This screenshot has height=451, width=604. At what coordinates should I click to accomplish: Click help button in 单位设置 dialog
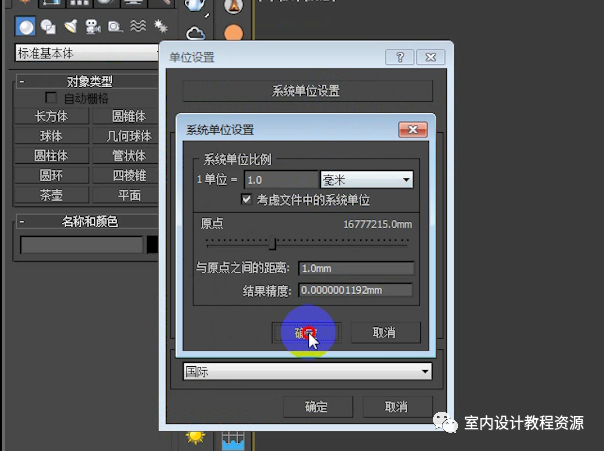pos(399,57)
